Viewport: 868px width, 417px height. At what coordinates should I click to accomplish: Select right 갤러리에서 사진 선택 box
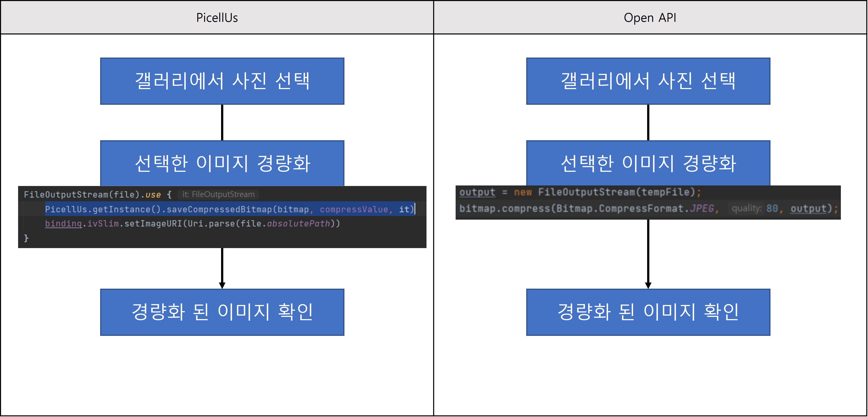coord(648,81)
